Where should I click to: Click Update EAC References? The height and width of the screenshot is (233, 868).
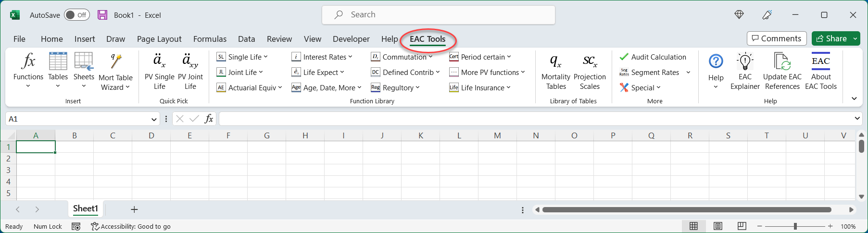[x=782, y=72]
